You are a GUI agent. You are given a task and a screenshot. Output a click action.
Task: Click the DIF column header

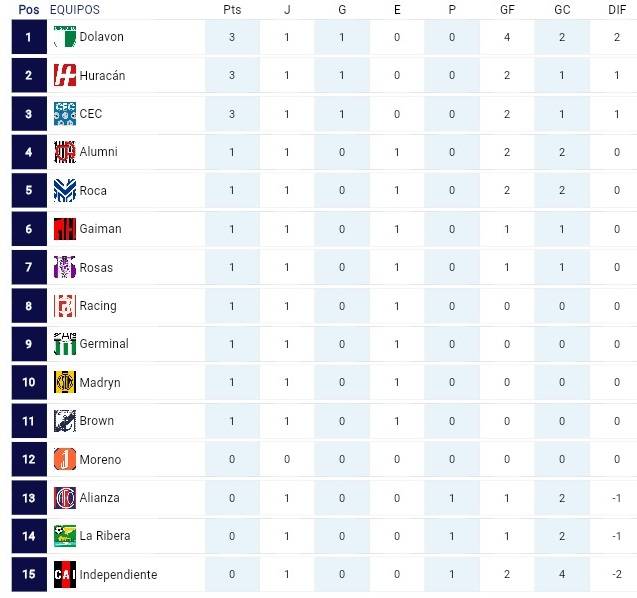point(617,9)
